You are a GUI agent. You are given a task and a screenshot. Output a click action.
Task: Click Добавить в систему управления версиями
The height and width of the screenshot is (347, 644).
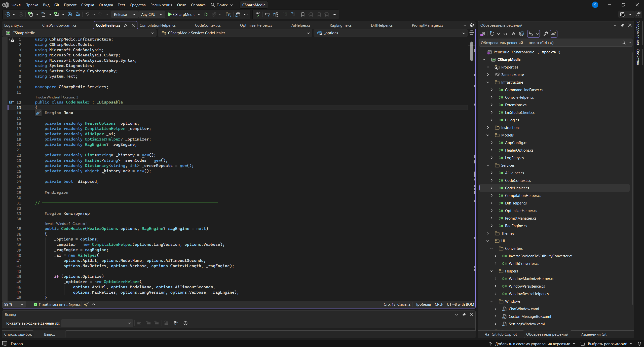[x=532, y=344]
